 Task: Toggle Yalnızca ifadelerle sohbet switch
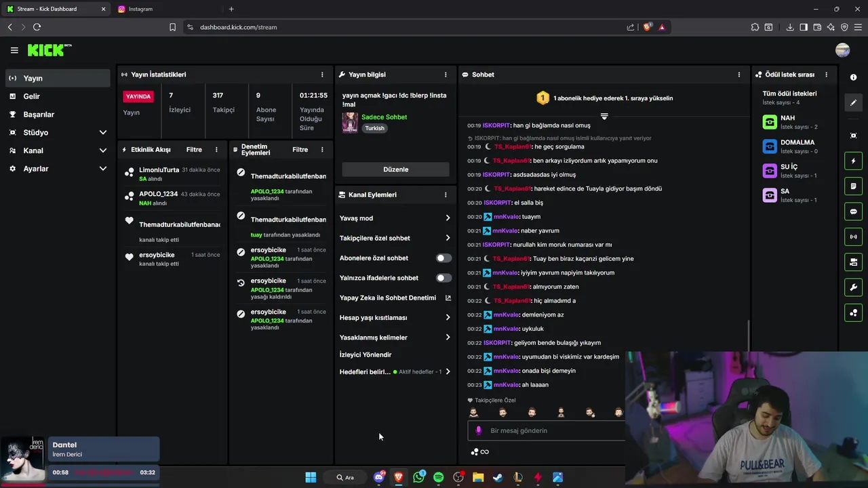click(x=443, y=278)
